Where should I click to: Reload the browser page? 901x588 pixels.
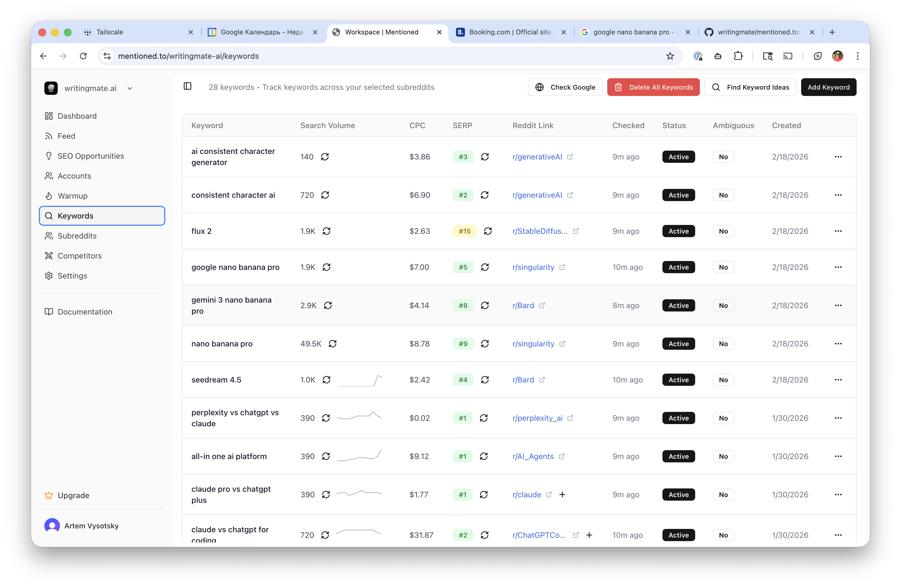pos(83,56)
